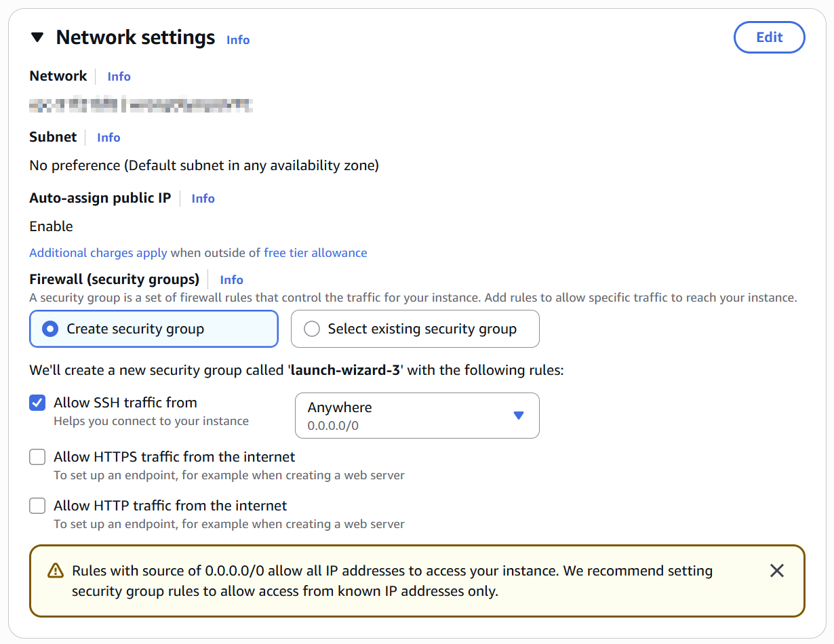Enable Allow HTTP traffic from the internet
The image size is (834, 644).
[37, 506]
